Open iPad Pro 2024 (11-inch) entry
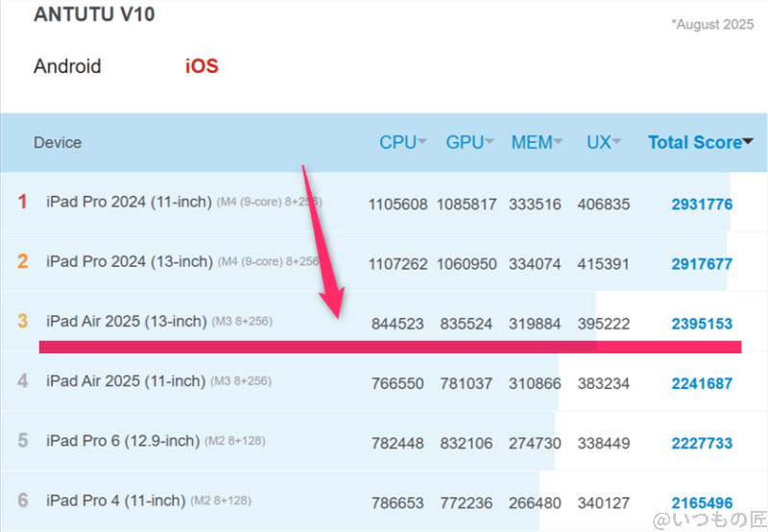 128,202
